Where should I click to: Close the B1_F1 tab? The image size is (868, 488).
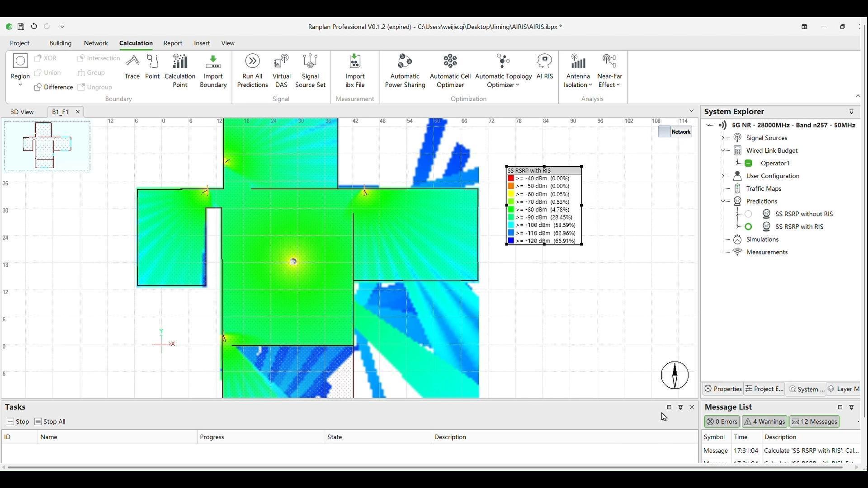point(78,112)
